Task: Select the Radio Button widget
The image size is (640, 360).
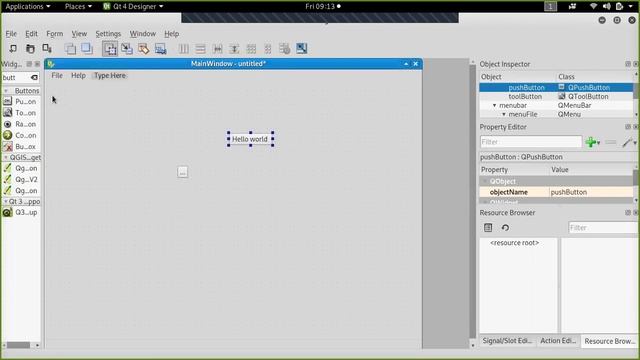Action: click(x=20, y=124)
